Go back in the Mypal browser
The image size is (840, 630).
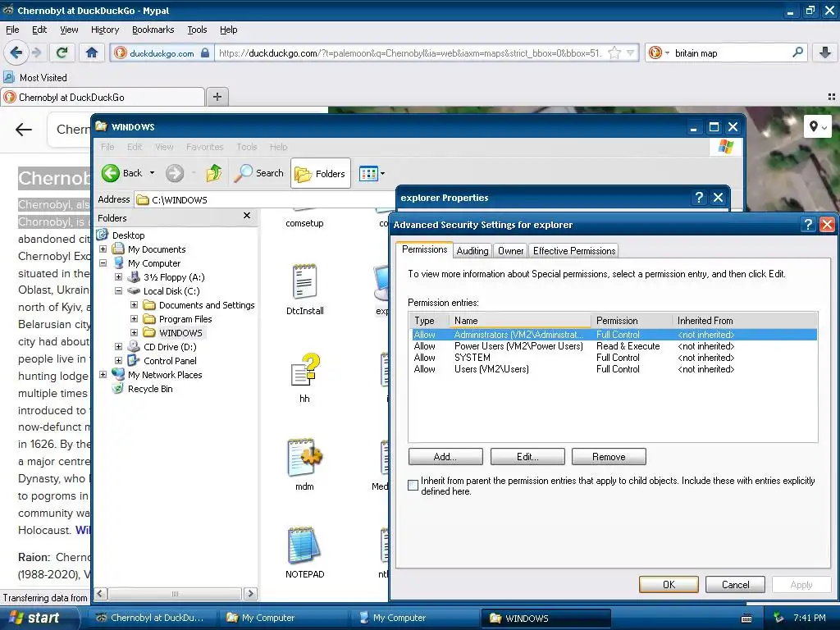click(x=16, y=52)
